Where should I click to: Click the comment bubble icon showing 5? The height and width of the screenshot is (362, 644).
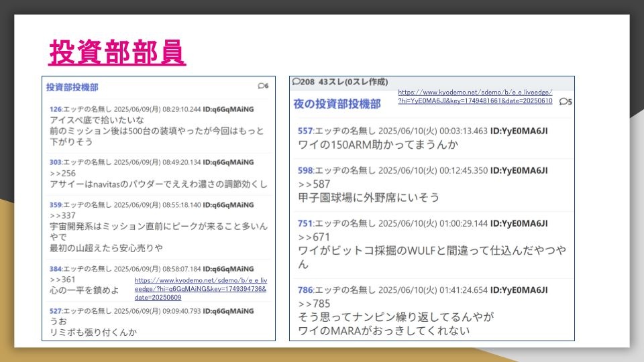point(566,102)
